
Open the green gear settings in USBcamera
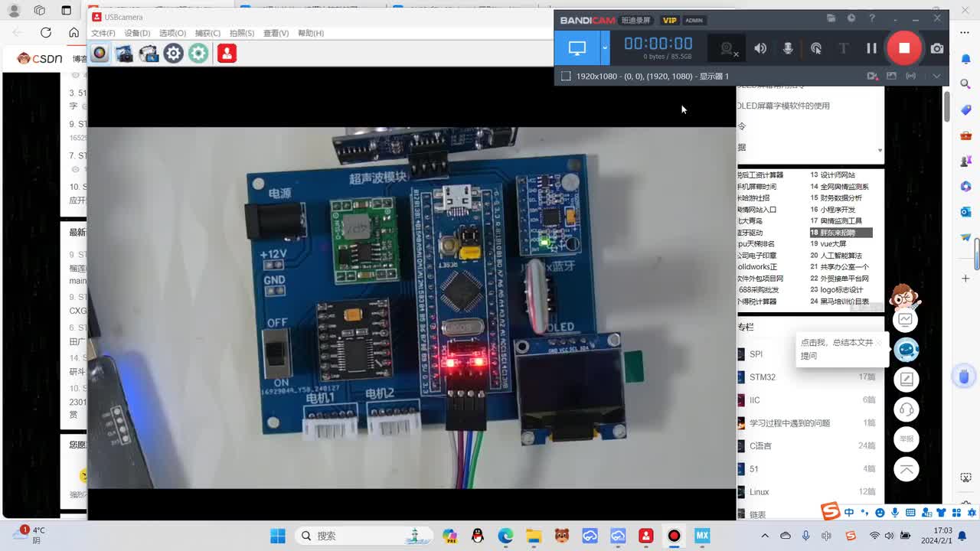(198, 53)
